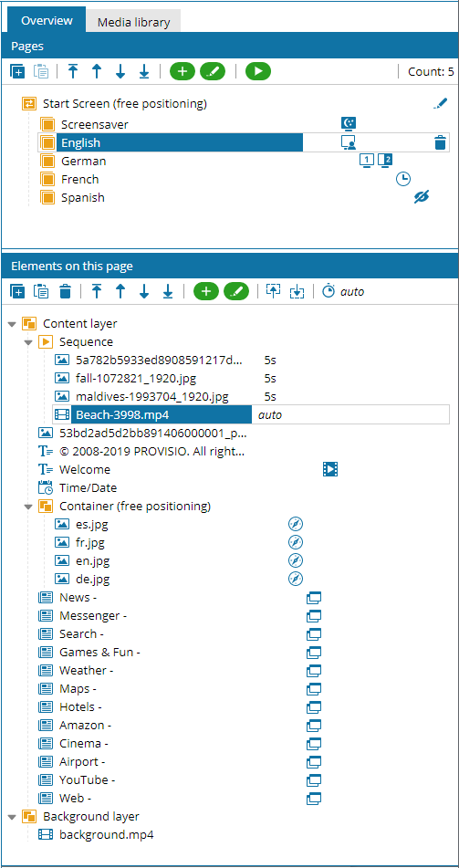459x868 pixels.
Task: Select background.mp4 in the Background layer
Action: click(106, 835)
